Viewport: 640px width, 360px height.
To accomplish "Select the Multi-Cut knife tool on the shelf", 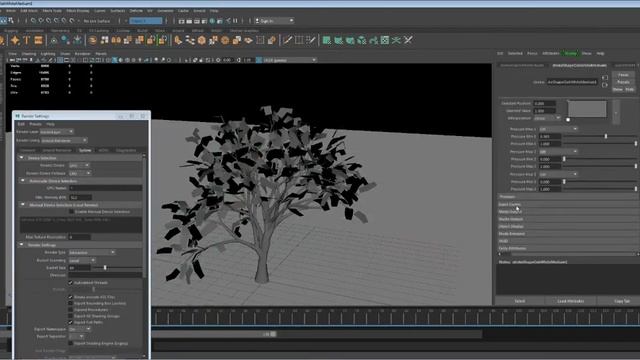I will (287, 40).
